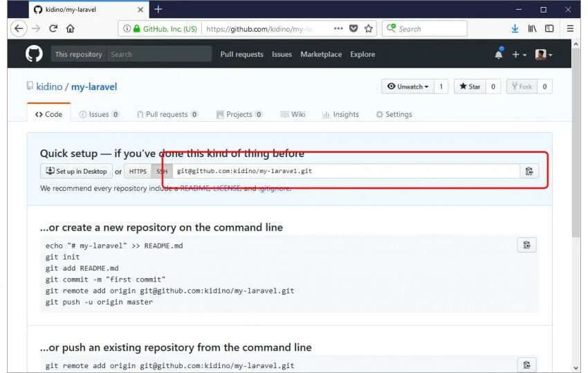Screen dimensions: 588x373
Task: Click the forks count 0
Action: tap(544, 87)
